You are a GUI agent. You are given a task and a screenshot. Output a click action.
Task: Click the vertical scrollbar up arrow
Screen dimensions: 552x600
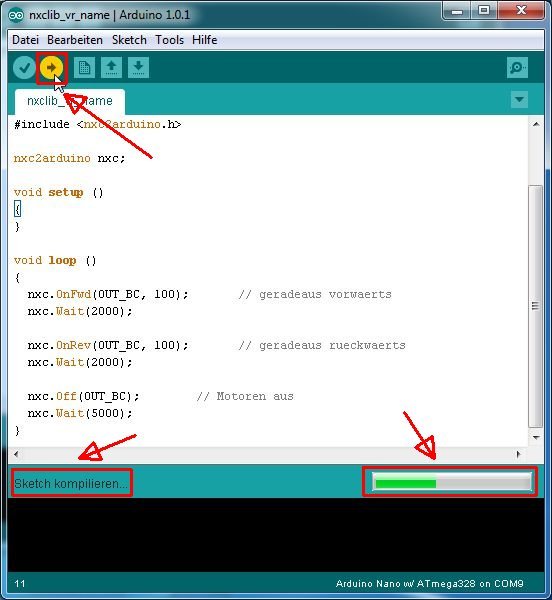coord(536,124)
